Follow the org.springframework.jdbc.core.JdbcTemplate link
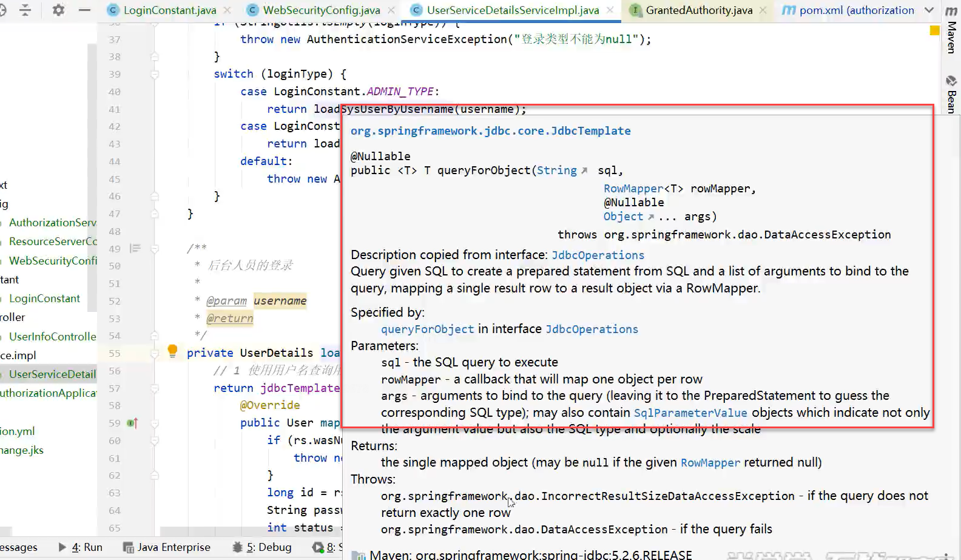Viewport: 961px width, 560px height. 490,131
